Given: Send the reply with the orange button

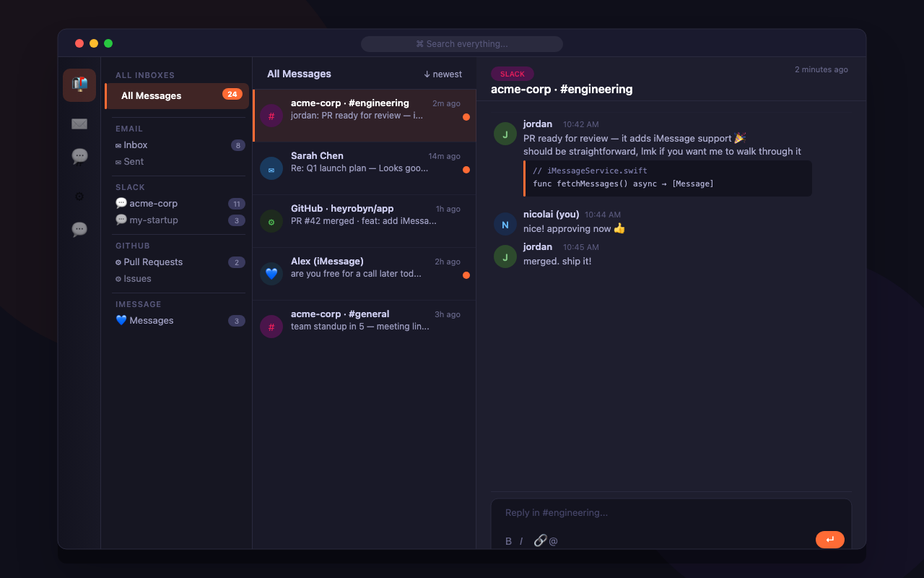Looking at the screenshot, I should coord(830,540).
